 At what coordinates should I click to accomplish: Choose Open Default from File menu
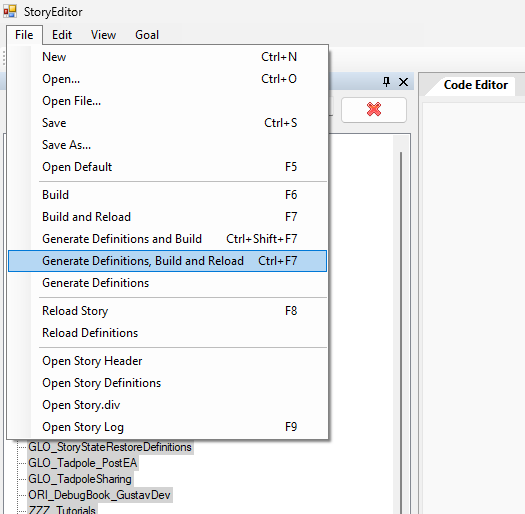point(167,167)
